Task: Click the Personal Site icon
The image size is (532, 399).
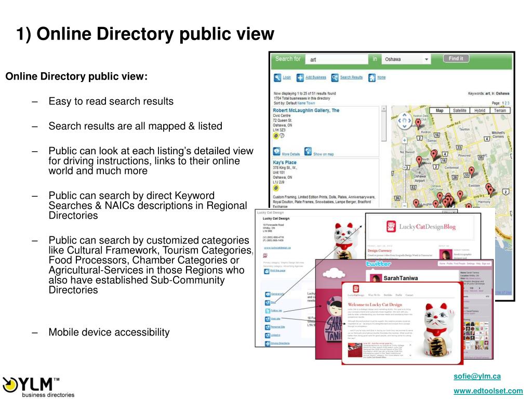Action: 268,327
